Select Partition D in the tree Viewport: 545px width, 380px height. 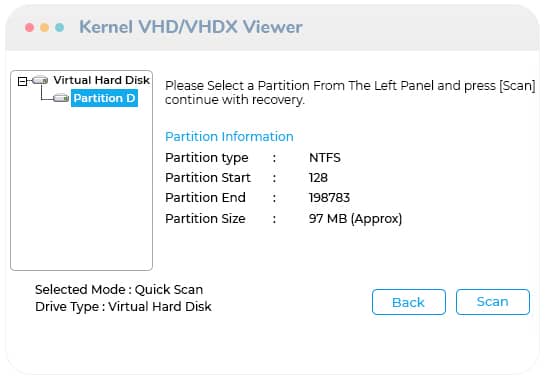coord(104,98)
